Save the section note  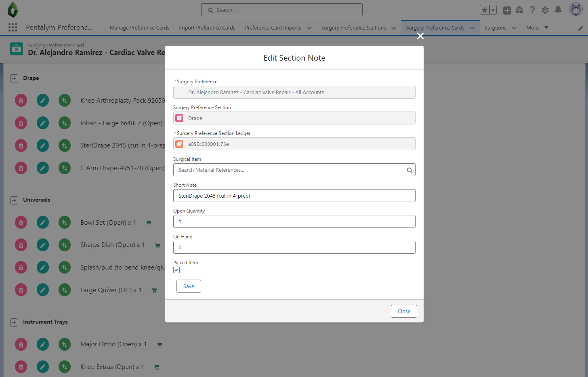tap(189, 286)
